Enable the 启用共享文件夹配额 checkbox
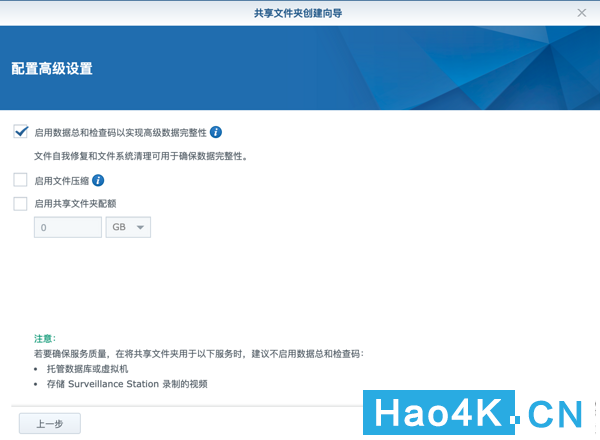 point(20,204)
